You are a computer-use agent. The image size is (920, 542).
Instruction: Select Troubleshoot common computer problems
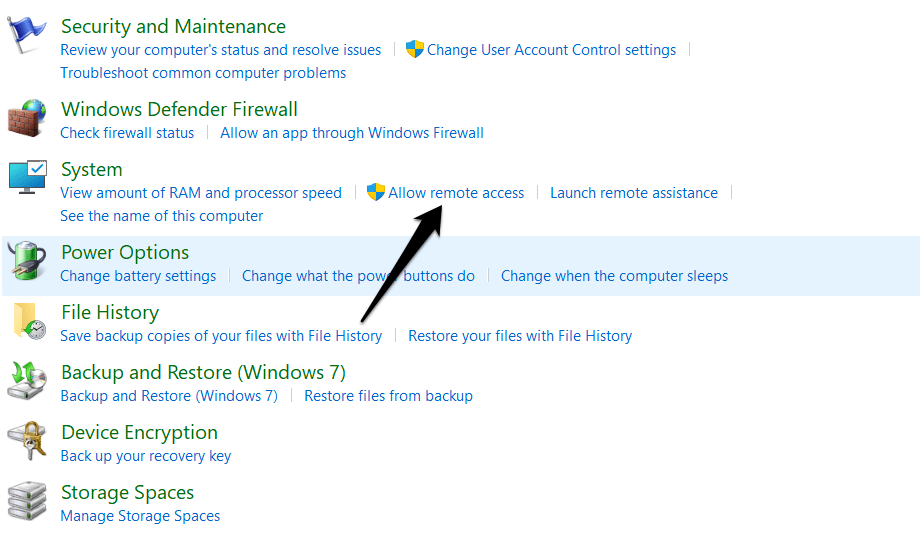203,73
